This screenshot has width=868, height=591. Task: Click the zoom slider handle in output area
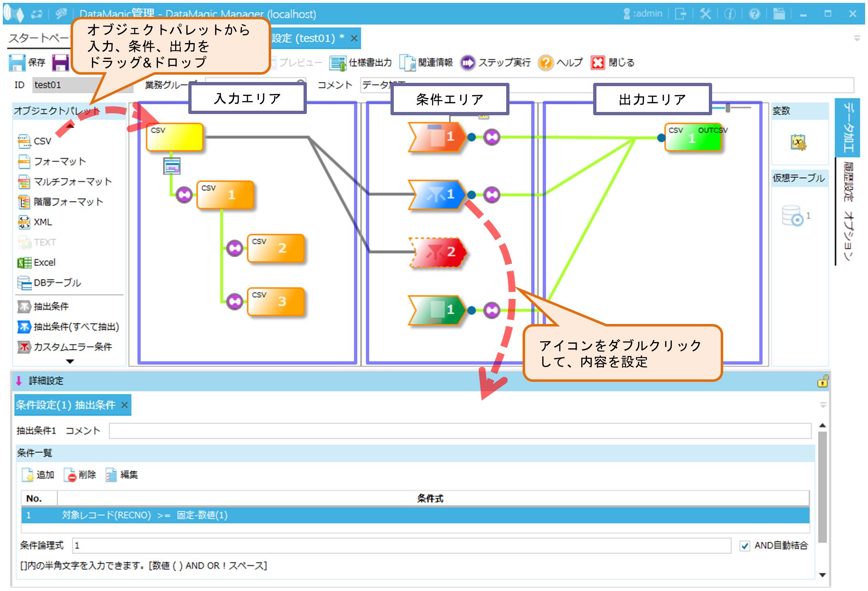click(x=728, y=108)
